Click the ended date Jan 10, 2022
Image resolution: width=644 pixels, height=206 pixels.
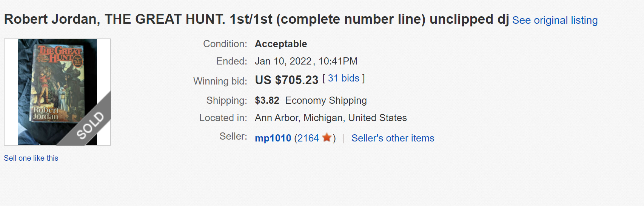[x=283, y=61]
